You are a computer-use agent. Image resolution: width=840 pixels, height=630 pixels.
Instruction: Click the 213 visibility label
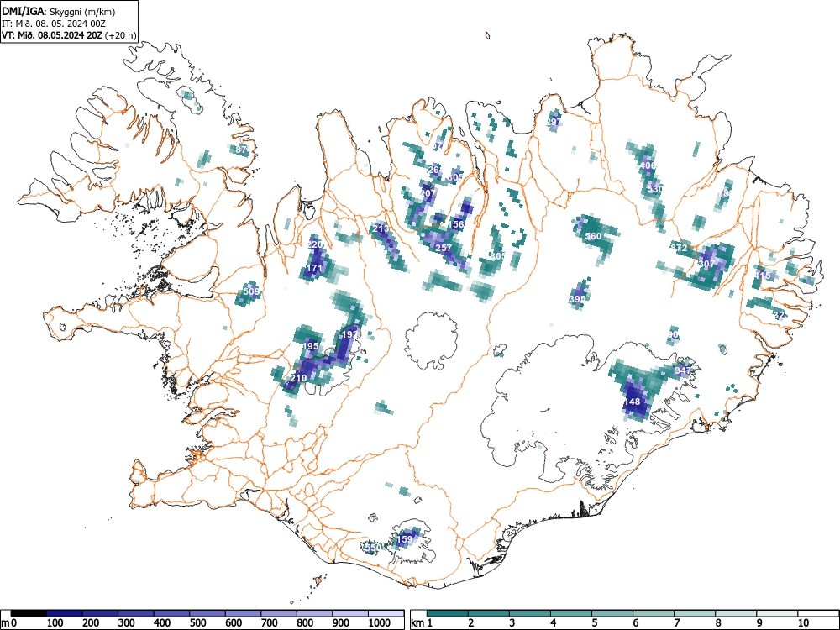(x=381, y=228)
